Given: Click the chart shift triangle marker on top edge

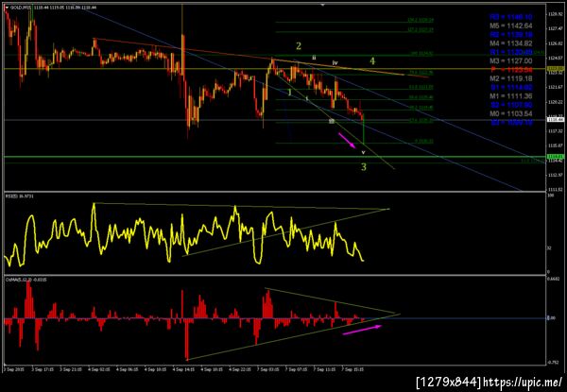Looking at the screenshot, I should [x=322, y=5].
